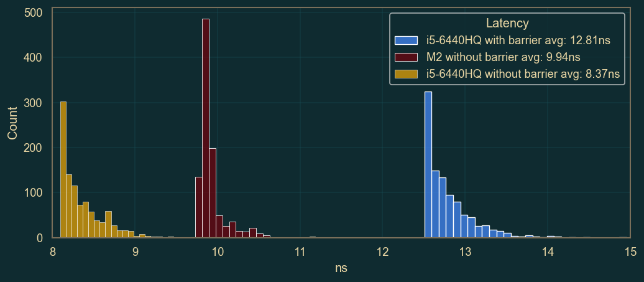Click the x-axis tick label 8
The height and width of the screenshot is (282, 644).
click(53, 251)
